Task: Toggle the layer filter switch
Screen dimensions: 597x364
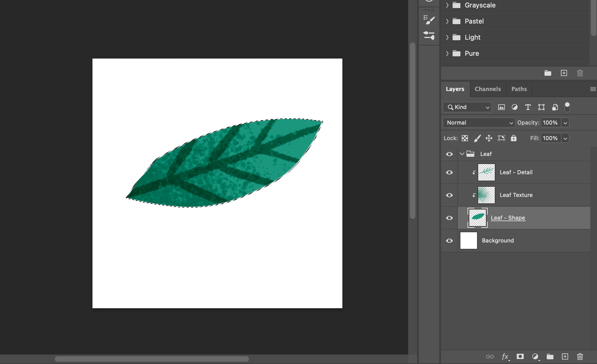Action: pyautogui.click(x=567, y=107)
